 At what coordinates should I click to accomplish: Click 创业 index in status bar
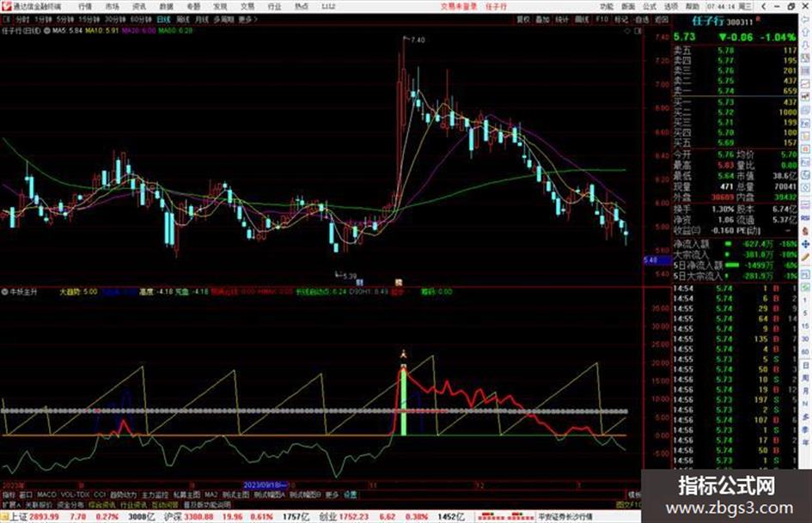(x=327, y=517)
